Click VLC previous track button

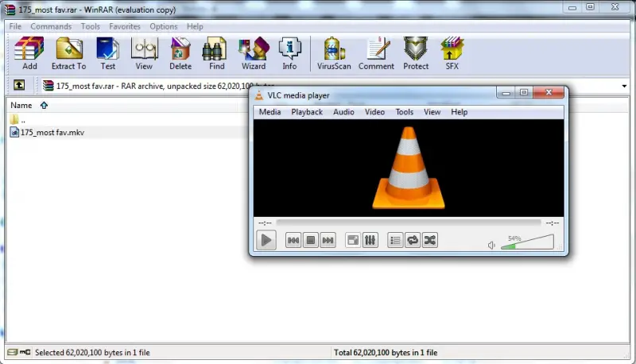pyautogui.click(x=293, y=240)
